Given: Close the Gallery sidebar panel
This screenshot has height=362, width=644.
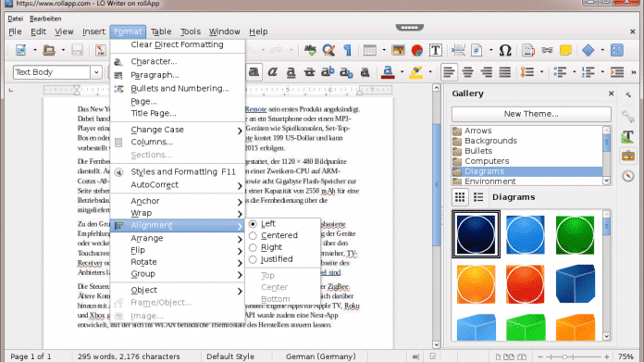Looking at the screenshot, I should pyautogui.click(x=611, y=94).
